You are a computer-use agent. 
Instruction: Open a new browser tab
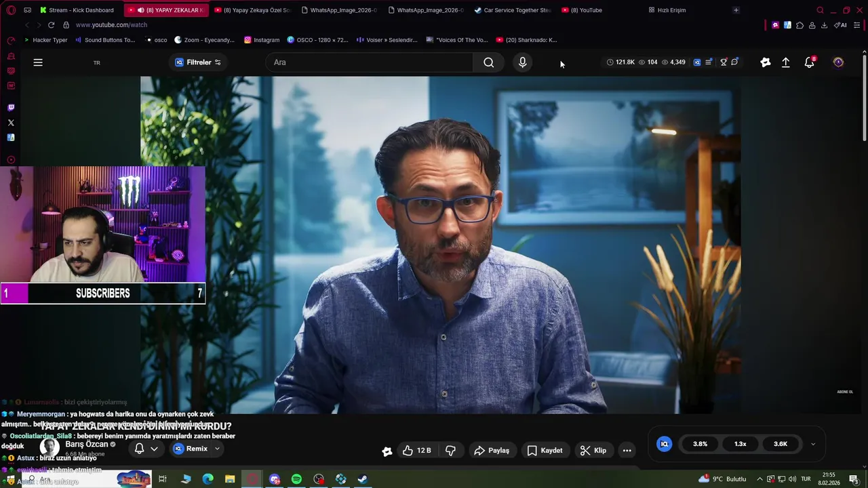point(736,10)
